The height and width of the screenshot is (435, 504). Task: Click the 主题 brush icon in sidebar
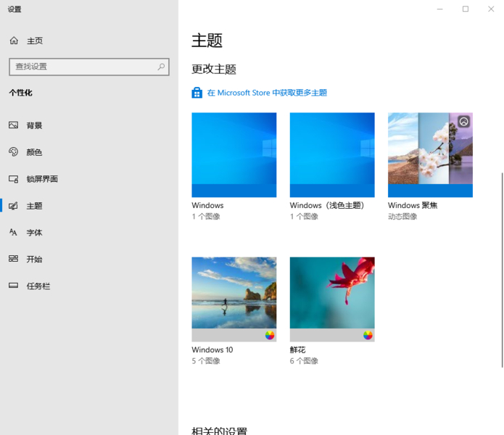[x=14, y=206]
